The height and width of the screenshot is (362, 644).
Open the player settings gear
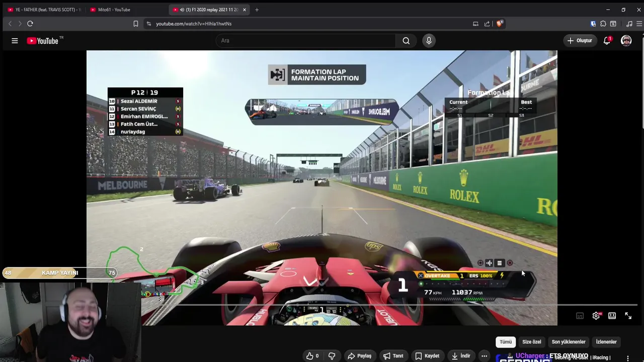pyautogui.click(x=596, y=316)
